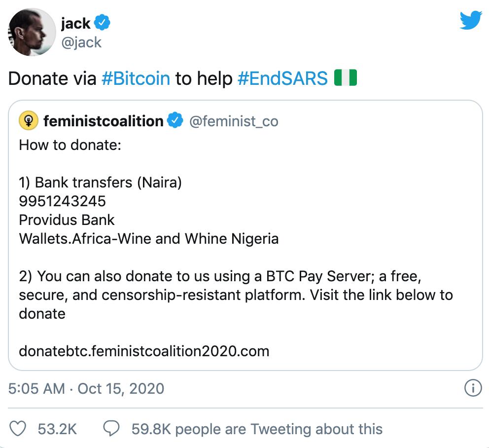The width and height of the screenshot is (489, 448).
Task: Open the #EndSARS hashtag
Action: (x=282, y=78)
